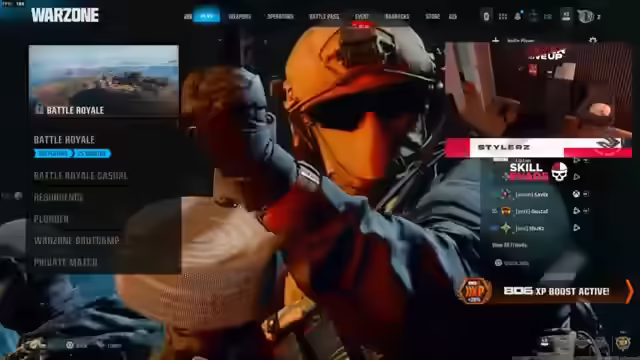Click the invite player plus icon

496,40
